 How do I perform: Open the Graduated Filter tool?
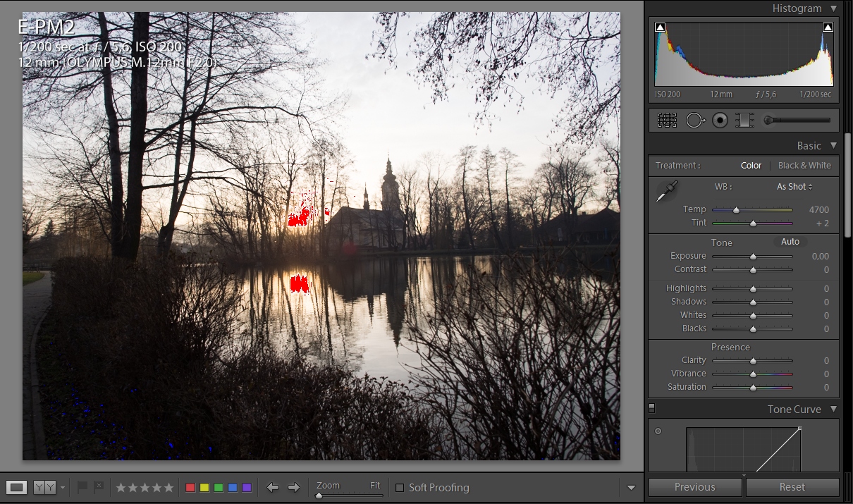click(744, 121)
